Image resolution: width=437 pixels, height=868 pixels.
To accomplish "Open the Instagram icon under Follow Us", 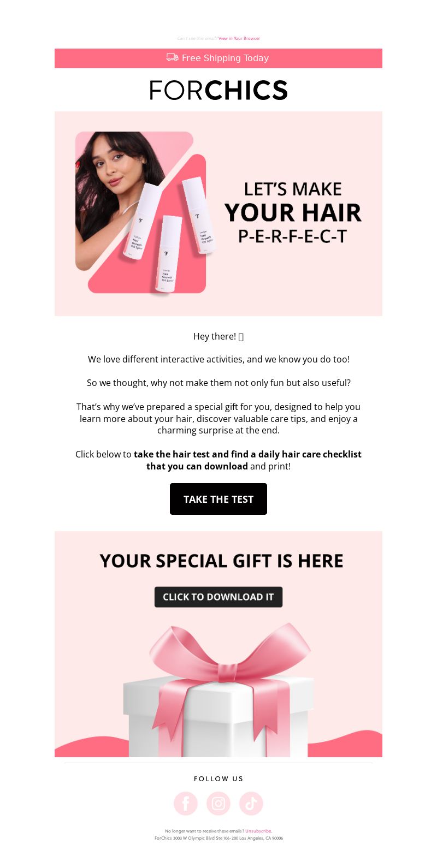I will pyautogui.click(x=218, y=804).
